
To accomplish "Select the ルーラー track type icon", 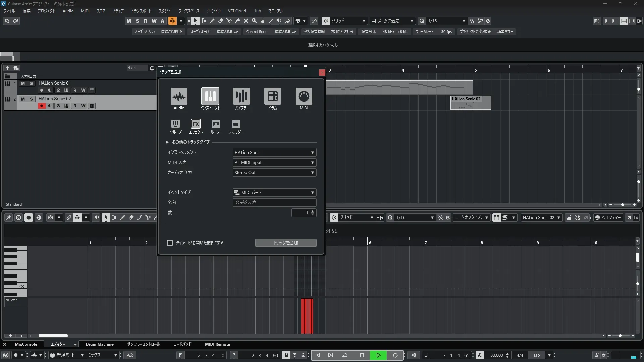I will [216, 124].
